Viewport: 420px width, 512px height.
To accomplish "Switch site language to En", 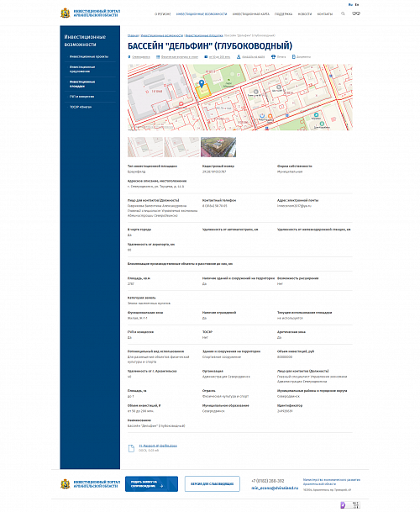I will 357,4.
